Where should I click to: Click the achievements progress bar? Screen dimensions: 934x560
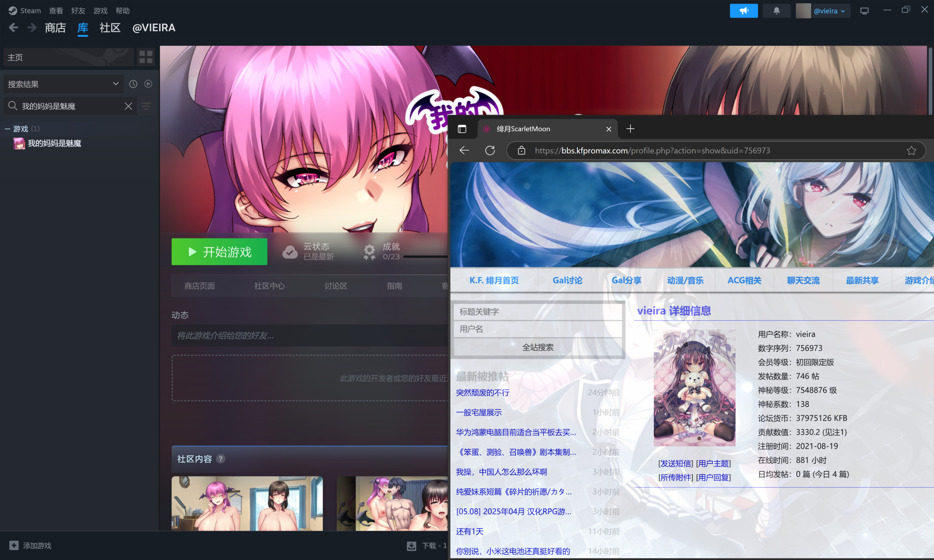tap(425, 257)
